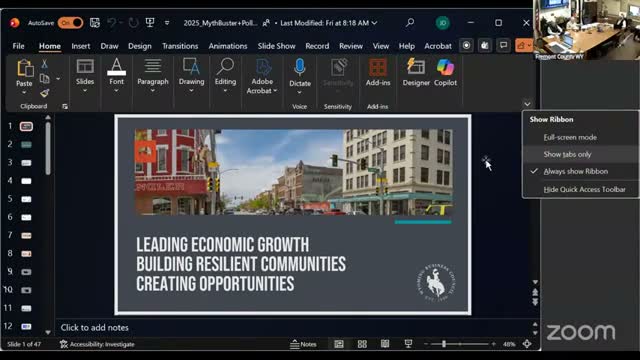Click the Cut scissors icon
The width and height of the screenshot is (640, 360).
coord(44,64)
